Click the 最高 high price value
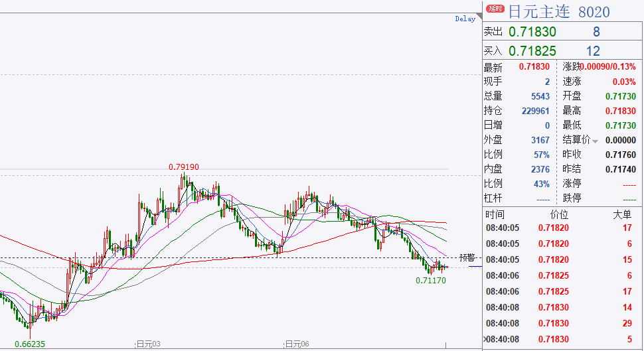Viewport: 644px width, 351px height. pos(621,111)
